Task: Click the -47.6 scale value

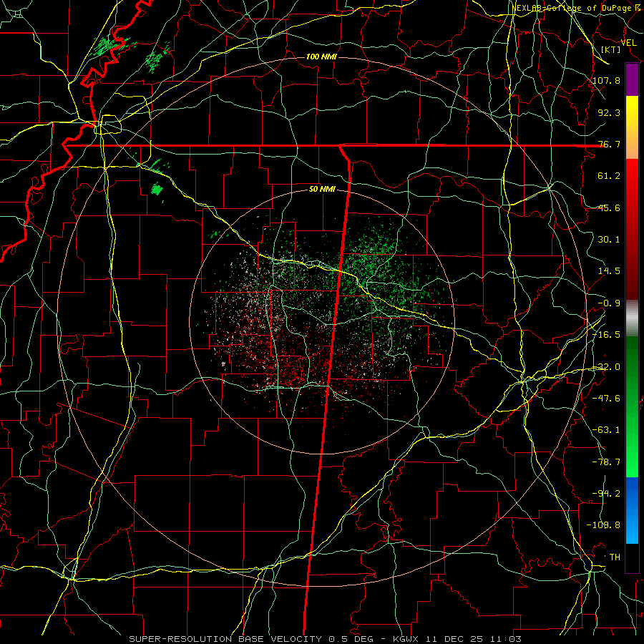Action: 606,398
